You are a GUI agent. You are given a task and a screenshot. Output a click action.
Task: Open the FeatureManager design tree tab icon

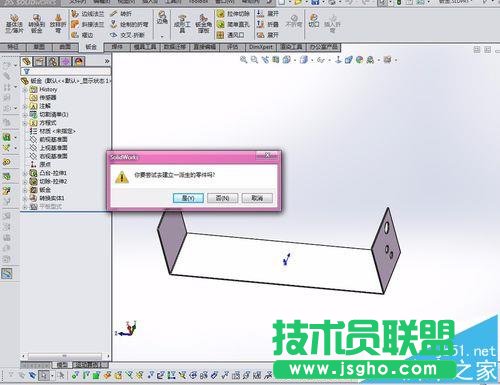[27, 61]
